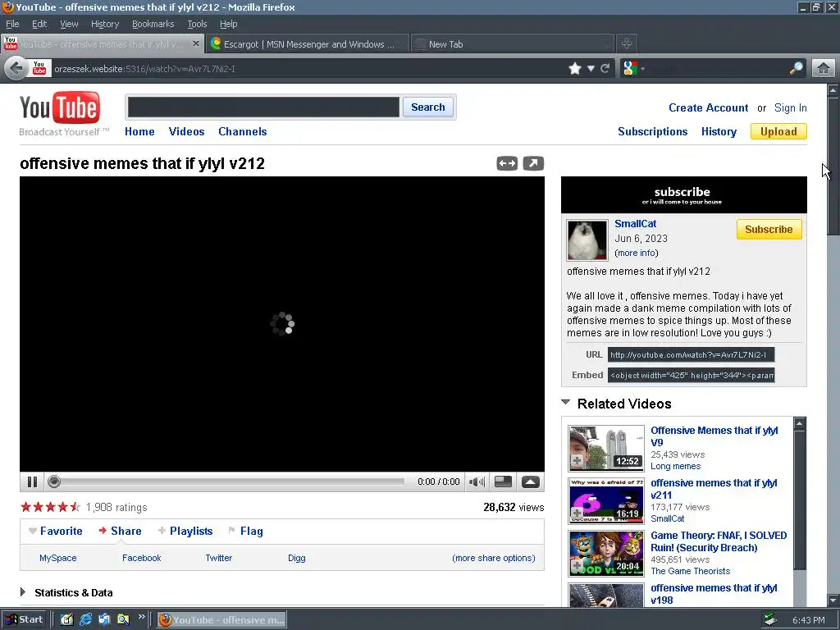Switch to the New Tab tab
The image size is (840, 630).
(x=514, y=44)
